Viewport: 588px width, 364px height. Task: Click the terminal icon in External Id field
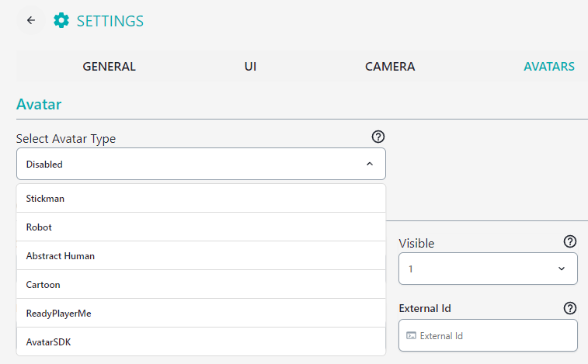click(x=412, y=335)
